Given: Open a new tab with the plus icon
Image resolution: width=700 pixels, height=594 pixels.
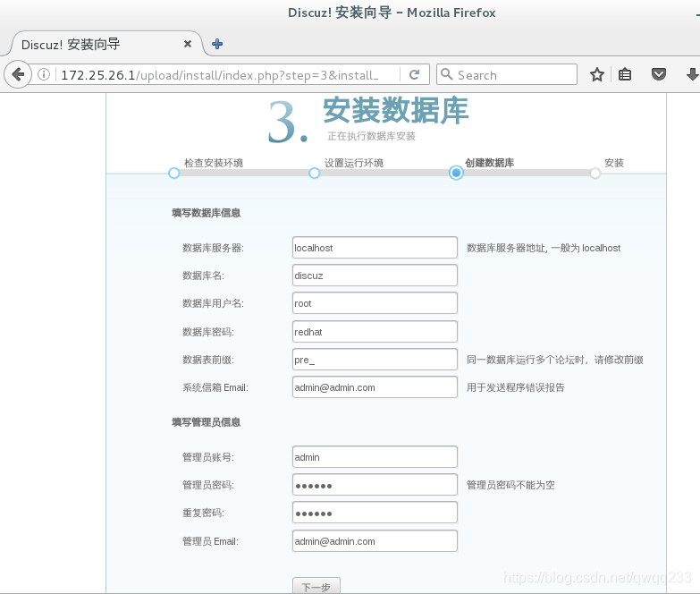Looking at the screenshot, I should 217,44.
